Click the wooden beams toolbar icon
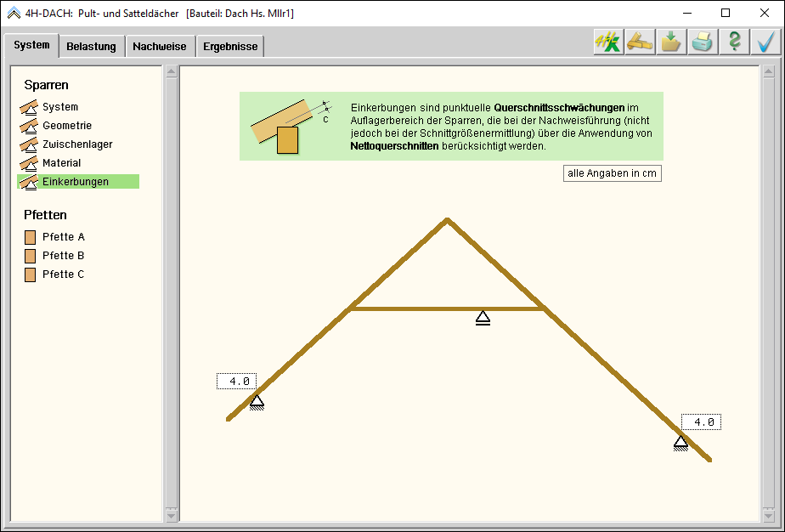The image size is (785, 532). pyautogui.click(x=640, y=42)
